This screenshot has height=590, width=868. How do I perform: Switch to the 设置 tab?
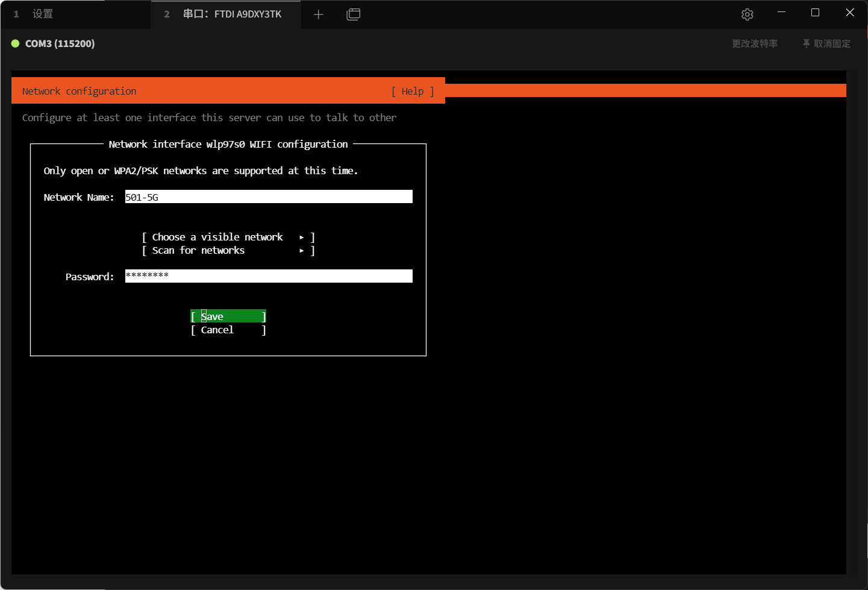[x=42, y=14]
